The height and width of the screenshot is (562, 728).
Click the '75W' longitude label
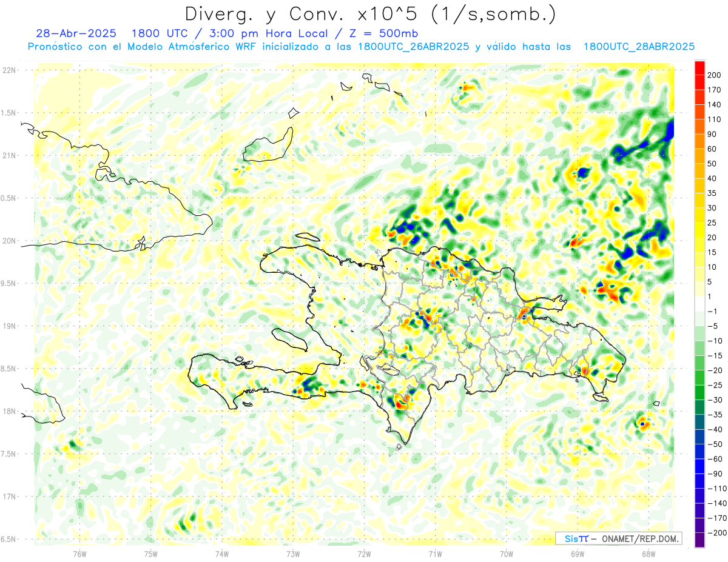(151, 554)
